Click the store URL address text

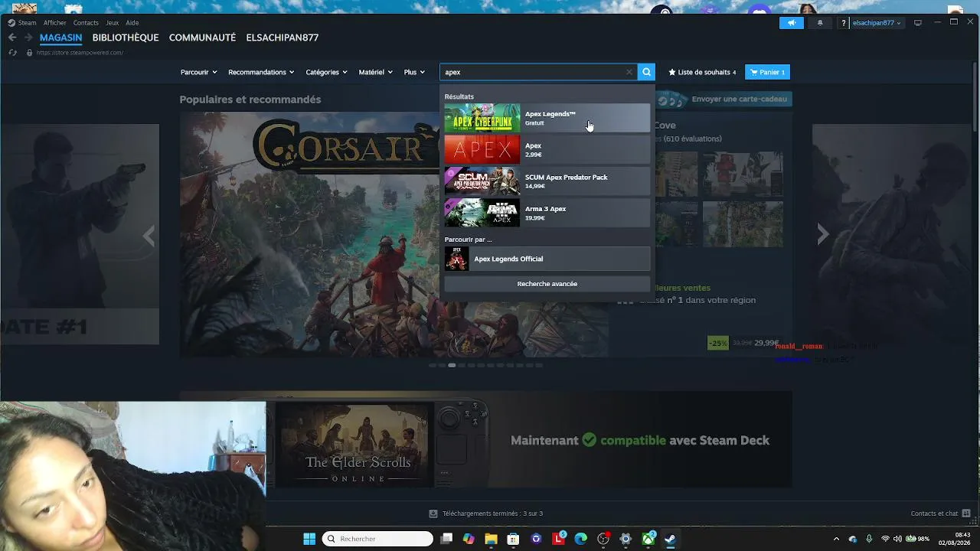pos(80,53)
